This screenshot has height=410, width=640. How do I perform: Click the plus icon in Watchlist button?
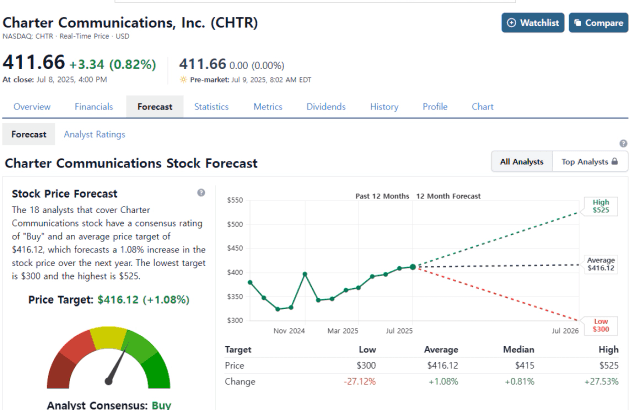pyautogui.click(x=511, y=23)
